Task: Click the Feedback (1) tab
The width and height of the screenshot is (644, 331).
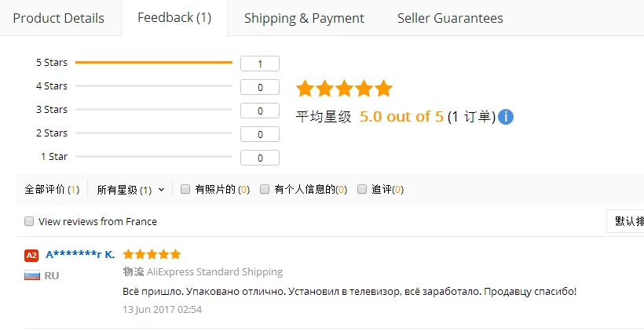Action: [x=174, y=17]
